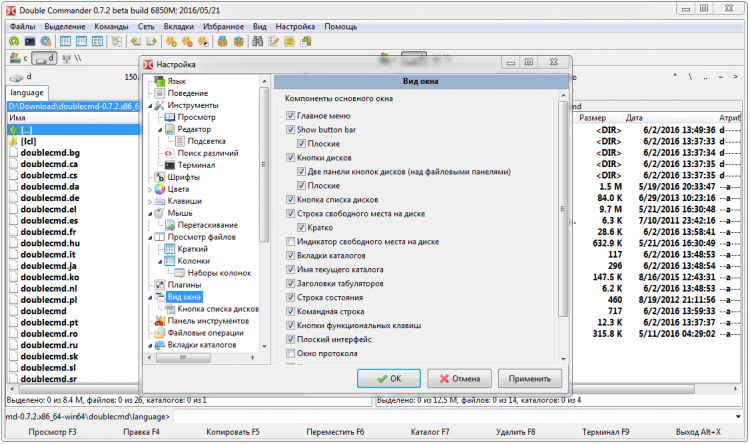Click the Удалить F8 function button
Viewport: 750px width, 444px height.
point(516,432)
